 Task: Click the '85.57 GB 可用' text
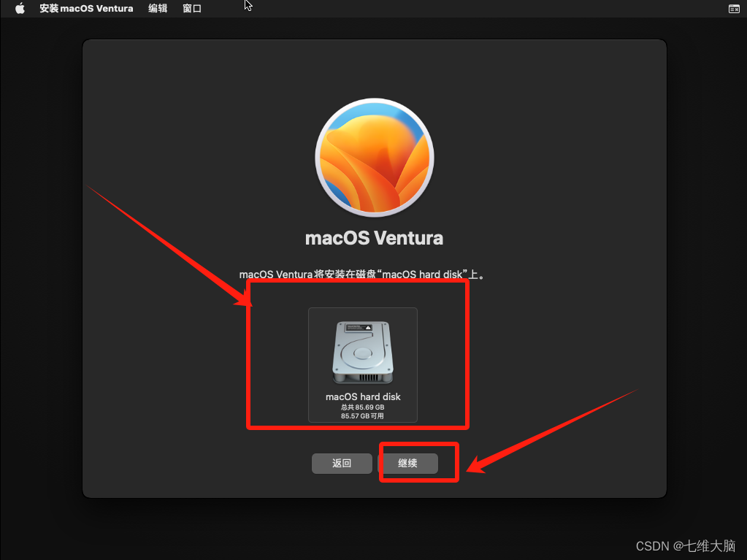pos(362,415)
